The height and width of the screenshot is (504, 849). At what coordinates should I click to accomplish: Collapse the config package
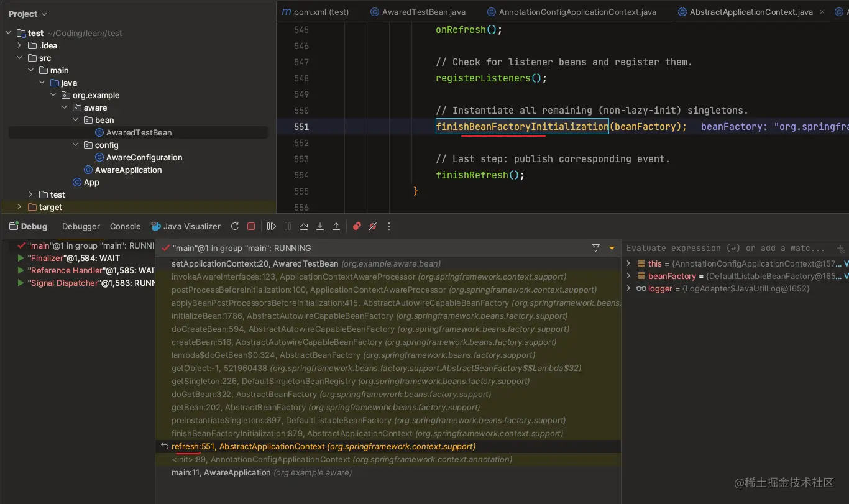click(x=76, y=145)
